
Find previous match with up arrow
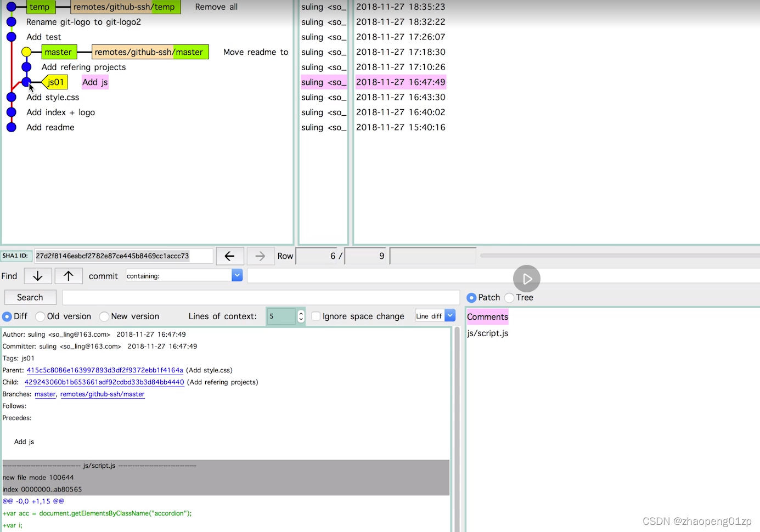pyautogui.click(x=69, y=276)
